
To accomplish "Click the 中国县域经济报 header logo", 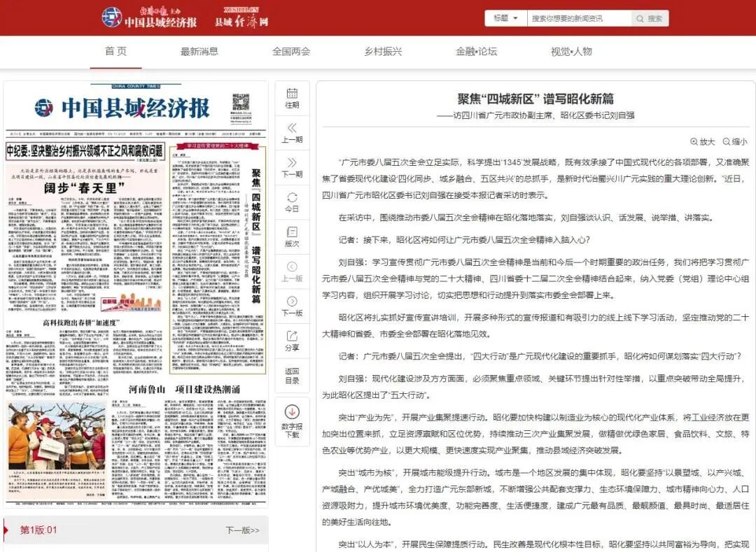I will point(149,17).
